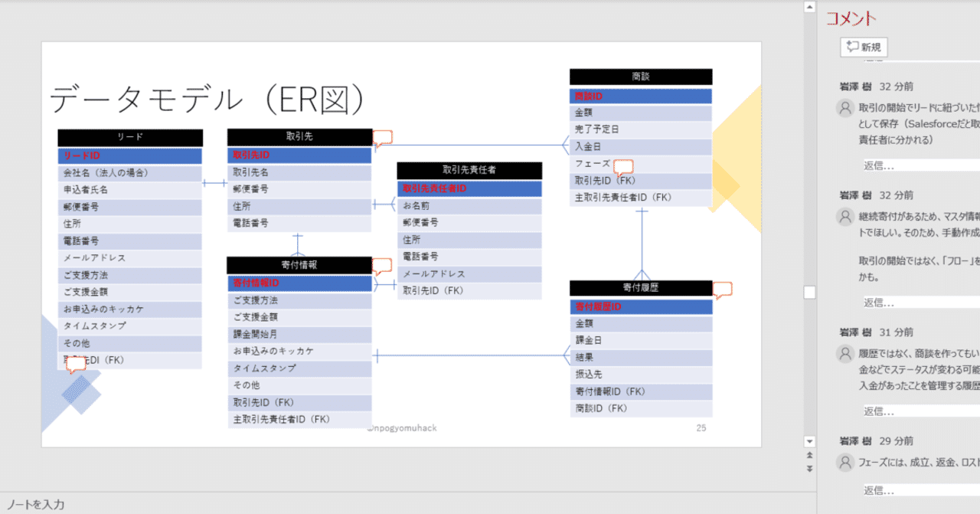The image size is (980, 514).
Task: Click the avatar icon on the first 岩澤 樹 comment
Action: pyautogui.click(x=844, y=106)
